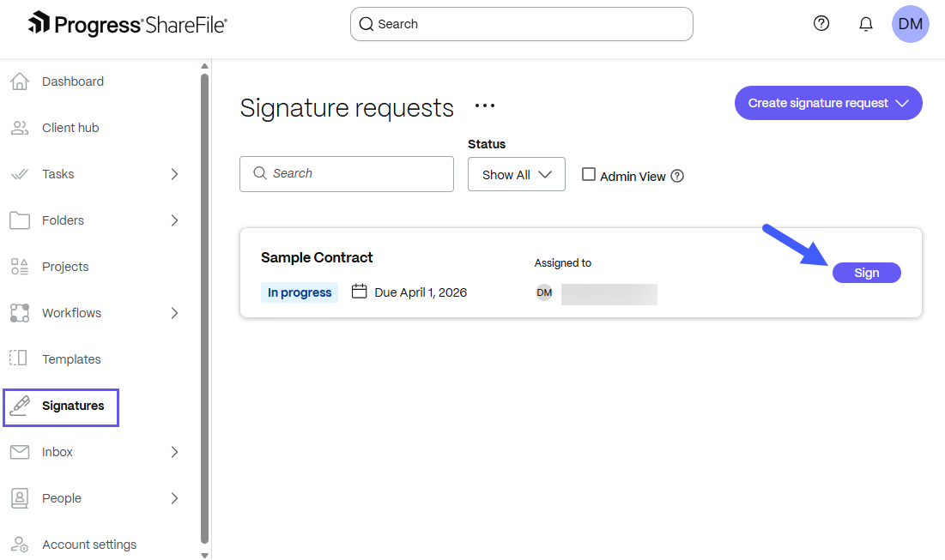
Task: Click the DM avatar circle
Action: (x=910, y=23)
